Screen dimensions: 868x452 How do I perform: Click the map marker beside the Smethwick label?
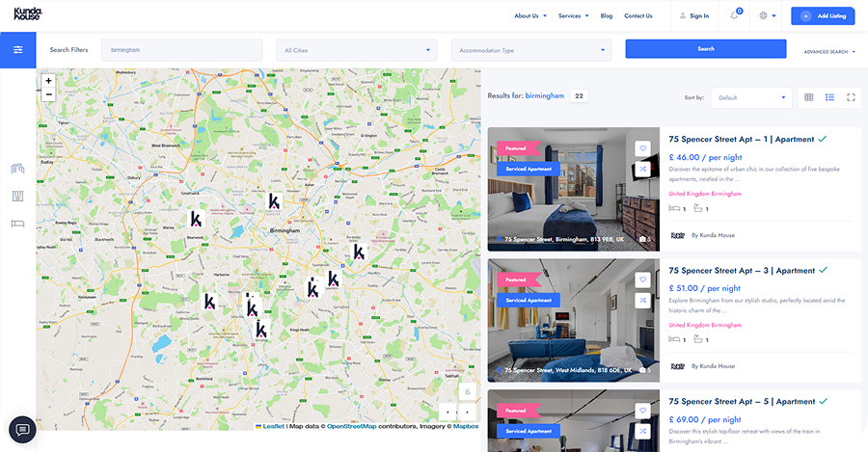(x=197, y=219)
